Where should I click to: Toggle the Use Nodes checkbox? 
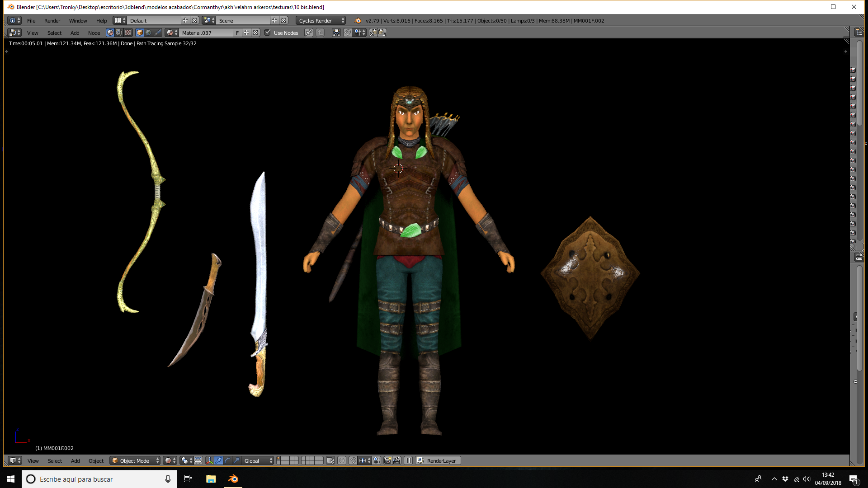[x=268, y=33]
